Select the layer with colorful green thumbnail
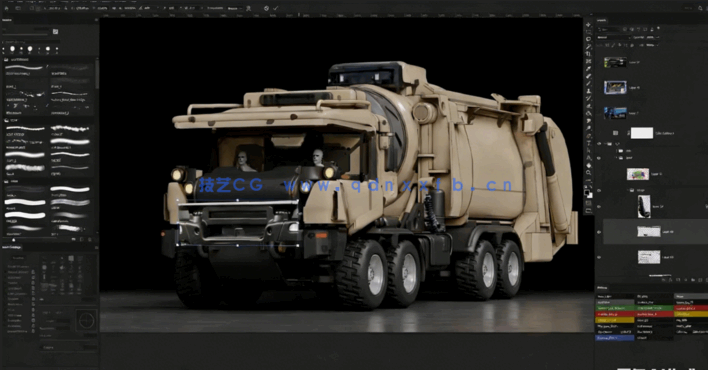This screenshot has height=370, width=708. point(638,174)
